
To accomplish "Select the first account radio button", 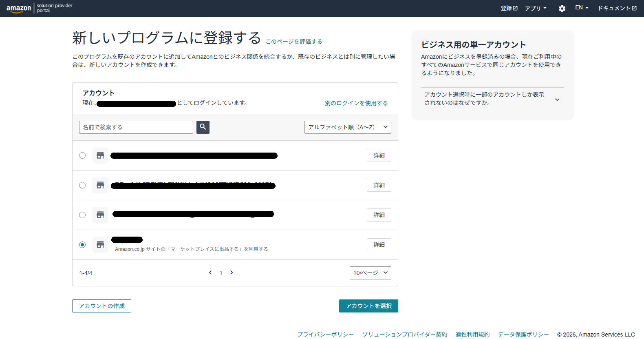I will coord(82,155).
